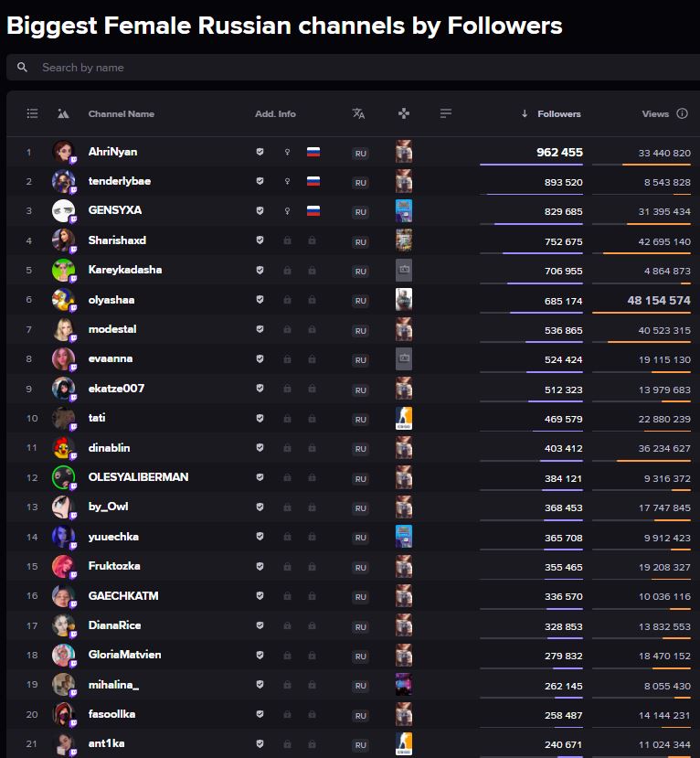Image resolution: width=700 pixels, height=758 pixels.
Task: Click the RU language badge for dinablin
Action: pos(360,449)
